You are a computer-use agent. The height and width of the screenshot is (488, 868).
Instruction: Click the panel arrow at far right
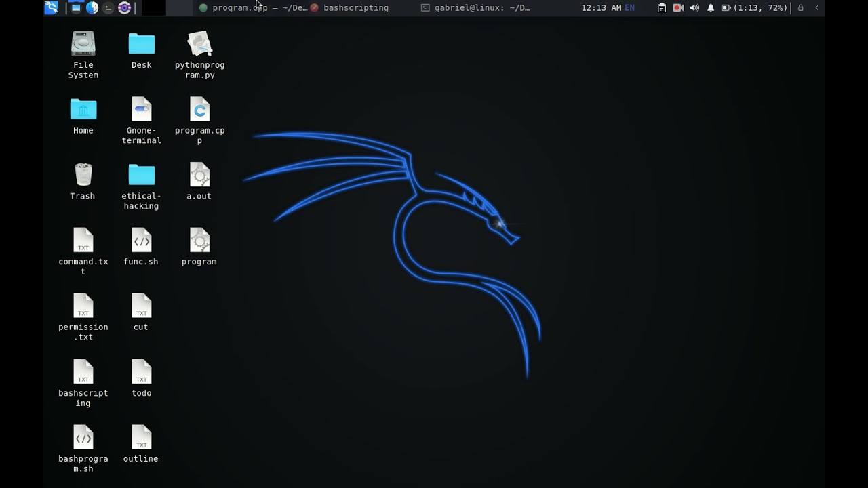816,8
